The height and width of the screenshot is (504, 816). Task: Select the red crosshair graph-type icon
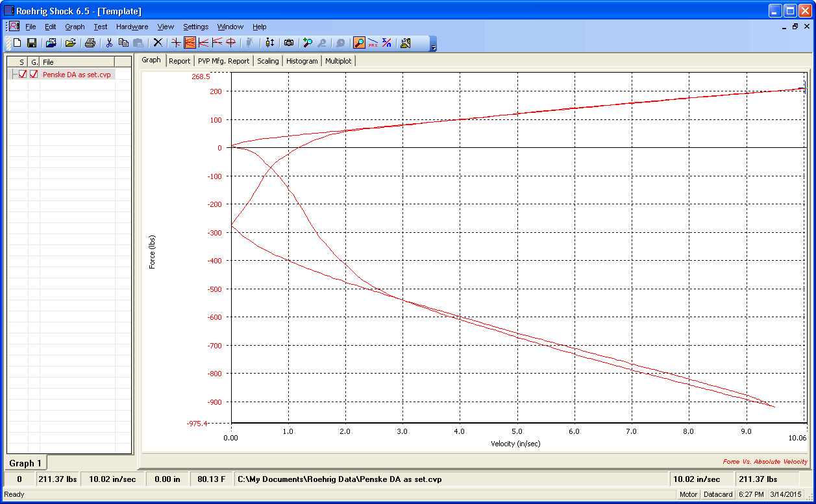tap(176, 43)
